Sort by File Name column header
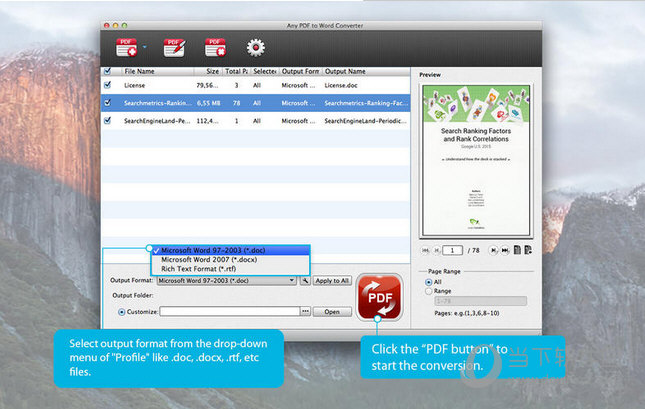 pos(158,71)
